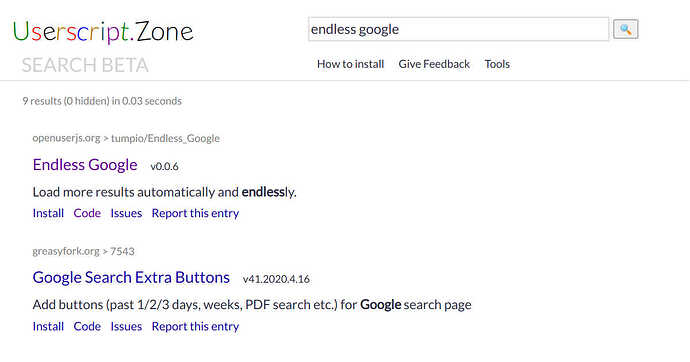This screenshot has width=690, height=362.
Task: Report the Endless Google entry
Action: (195, 213)
